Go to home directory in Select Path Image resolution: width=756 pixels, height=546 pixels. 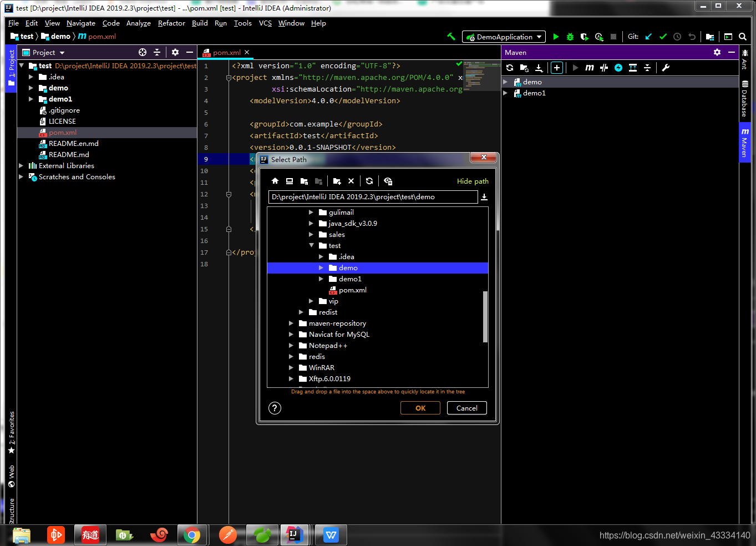(x=275, y=181)
